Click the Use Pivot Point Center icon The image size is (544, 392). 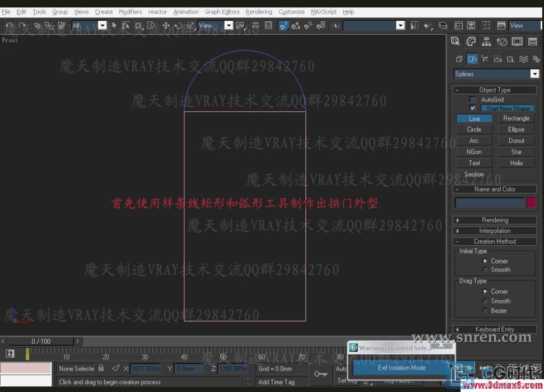(x=240, y=25)
